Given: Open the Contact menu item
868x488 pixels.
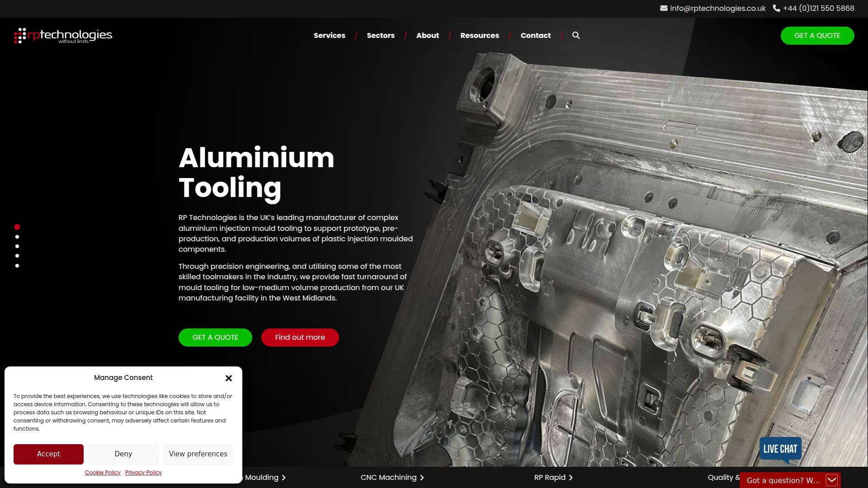Looking at the screenshot, I should click(535, 35).
